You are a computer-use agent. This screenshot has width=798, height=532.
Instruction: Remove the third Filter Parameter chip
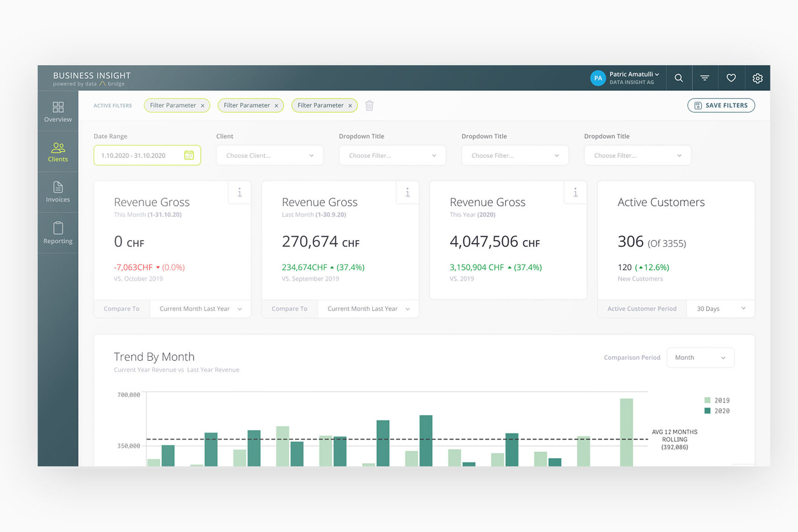tap(350, 106)
